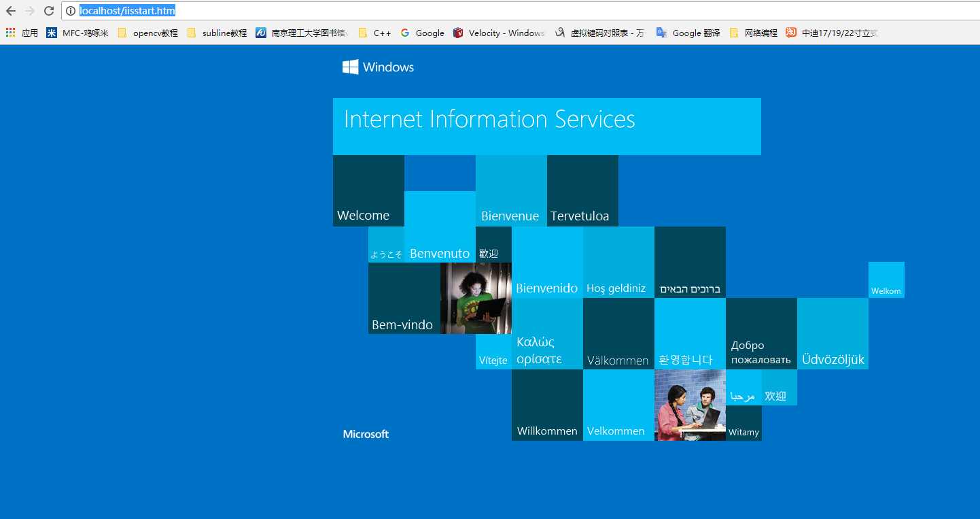Screen dimensions: 980x519
Task: Click the Vítejte tile
Action: (x=493, y=352)
